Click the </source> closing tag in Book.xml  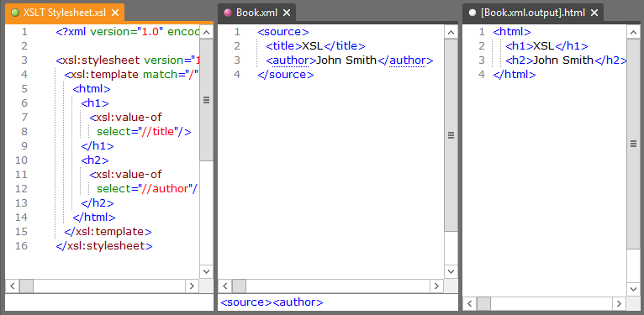pos(286,75)
